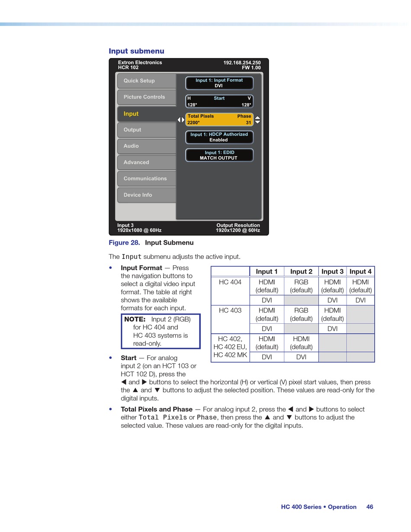Viewport: 411px width, 532px height.
Task: Click HC 403 row label
Action: pyautogui.click(x=230, y=310)
